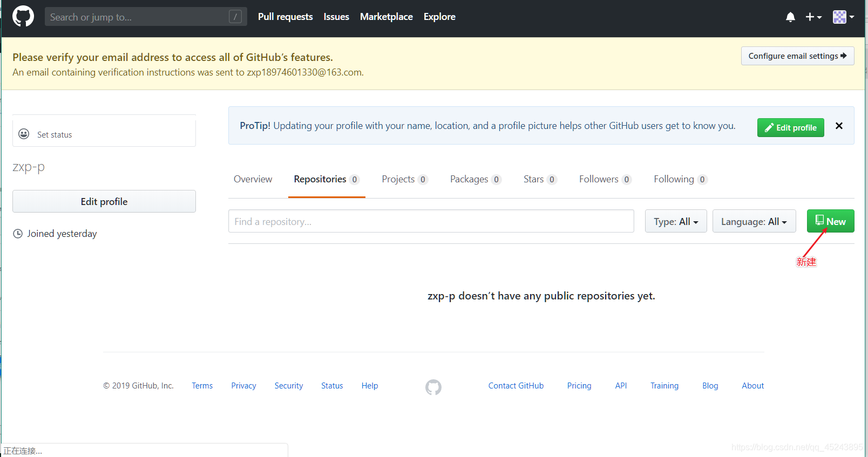
Task: Click green Edit profile button in ProTip
Action: point(790,127)
